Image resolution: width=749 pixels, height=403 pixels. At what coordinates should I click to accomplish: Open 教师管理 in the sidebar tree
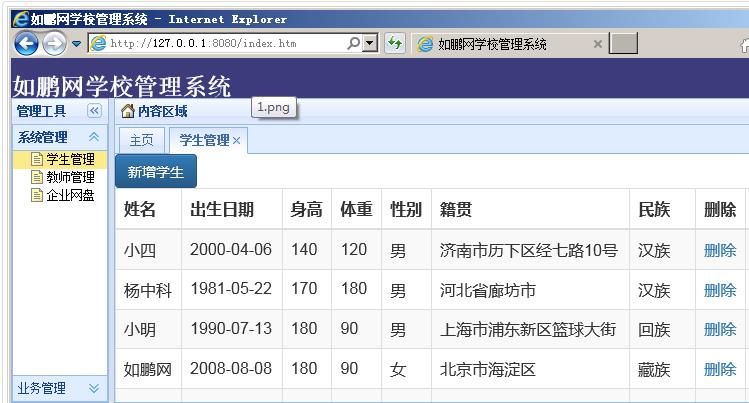click(70, 177)
